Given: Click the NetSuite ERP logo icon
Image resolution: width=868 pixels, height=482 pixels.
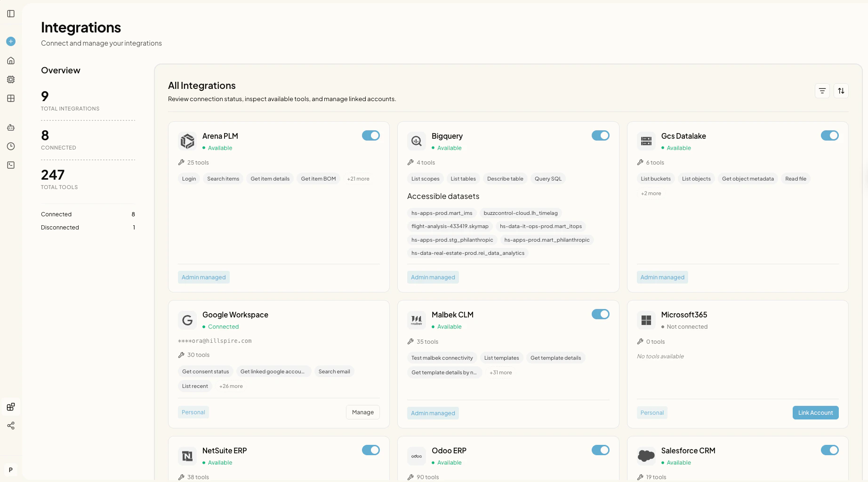Looking at the screenshot, I should click(187, 456).
